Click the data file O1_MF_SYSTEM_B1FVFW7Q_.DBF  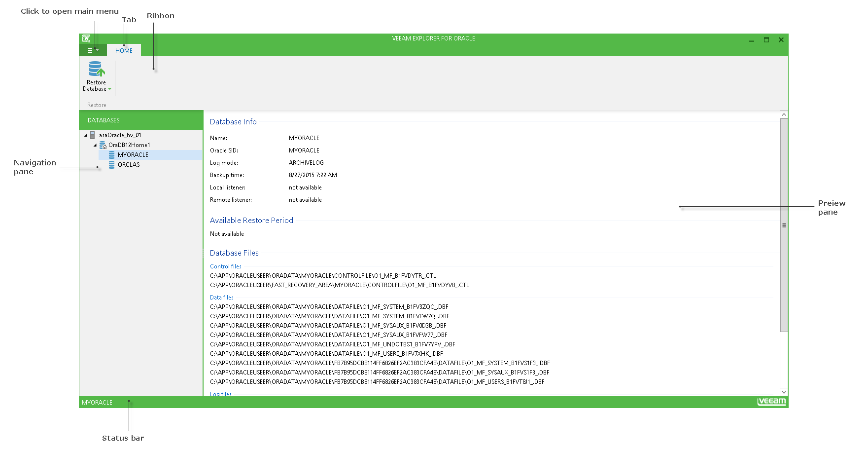[x=330, y=316]
